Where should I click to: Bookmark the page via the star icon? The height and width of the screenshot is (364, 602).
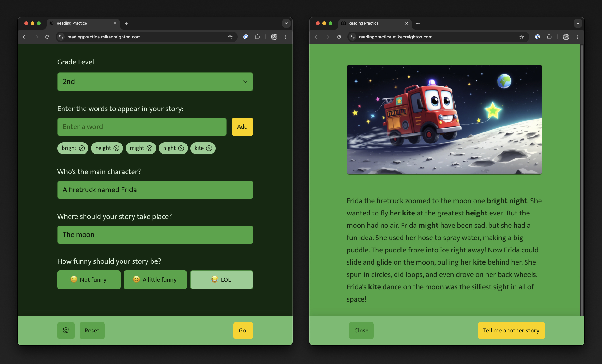(230, 37)
